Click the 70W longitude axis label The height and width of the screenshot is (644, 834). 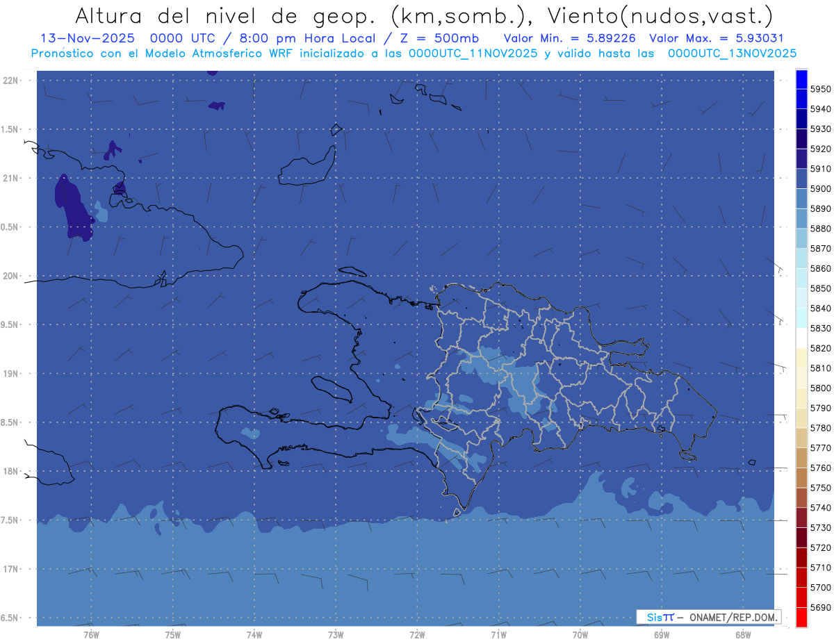pos(580,634)
